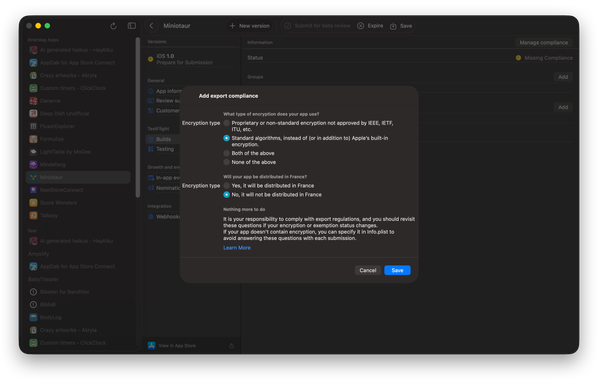Click the New version button
Screen dimensions: 598x384
point(250,26)
